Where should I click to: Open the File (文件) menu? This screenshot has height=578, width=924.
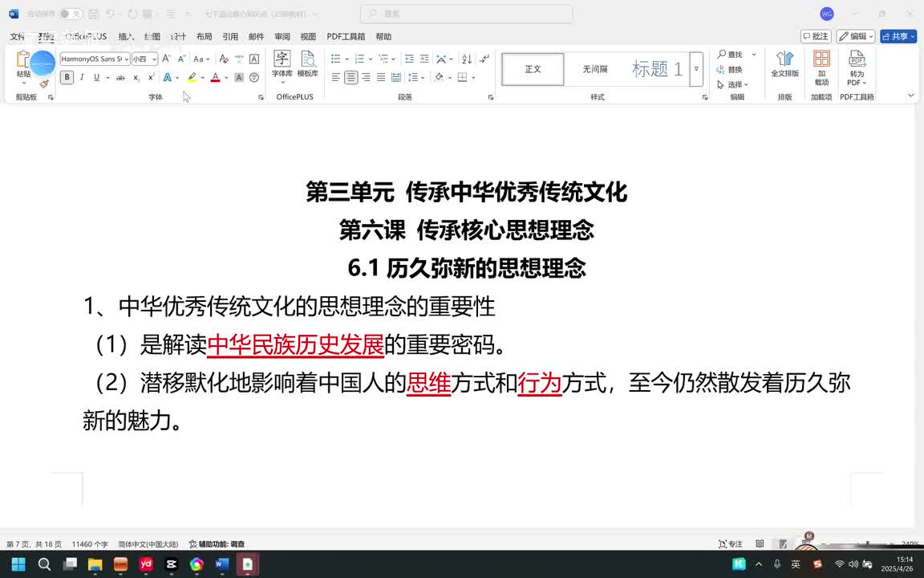17,37
